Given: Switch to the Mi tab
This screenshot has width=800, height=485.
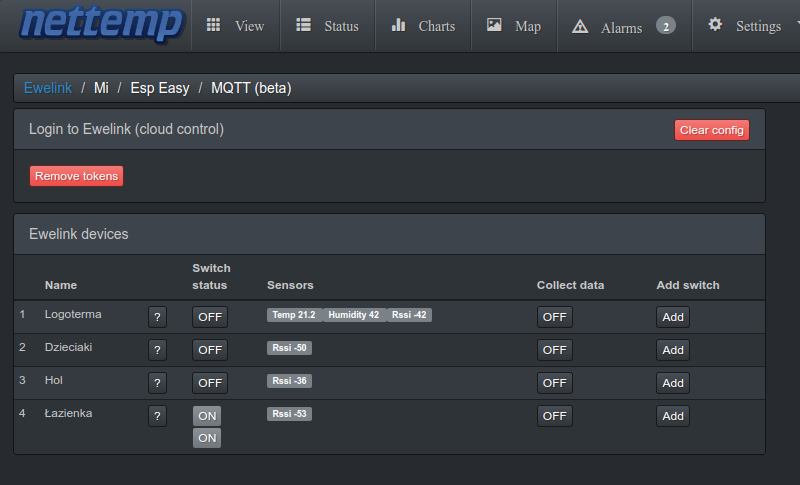Looking at the screenshot, I should tap(101, 88).
